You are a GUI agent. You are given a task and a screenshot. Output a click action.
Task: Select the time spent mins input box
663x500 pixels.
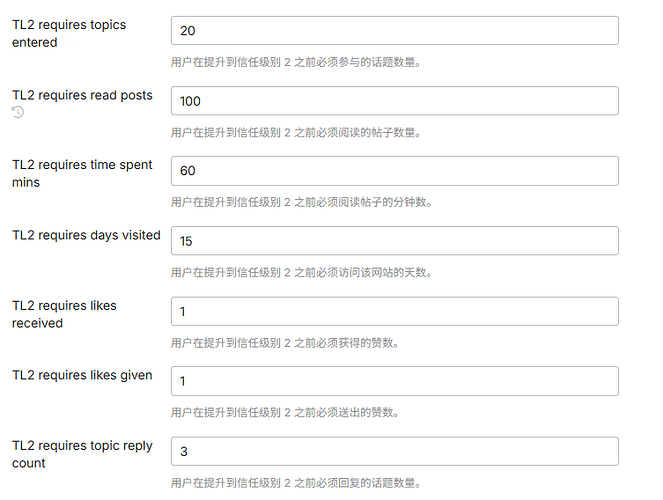tap(394, 171)
